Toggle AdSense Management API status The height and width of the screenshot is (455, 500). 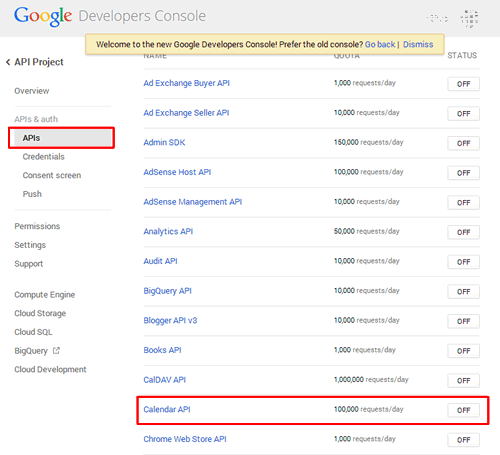463,203
